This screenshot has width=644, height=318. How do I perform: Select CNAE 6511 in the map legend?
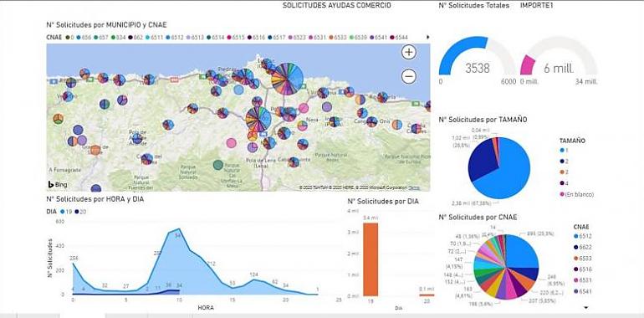[x=155, y=38]
